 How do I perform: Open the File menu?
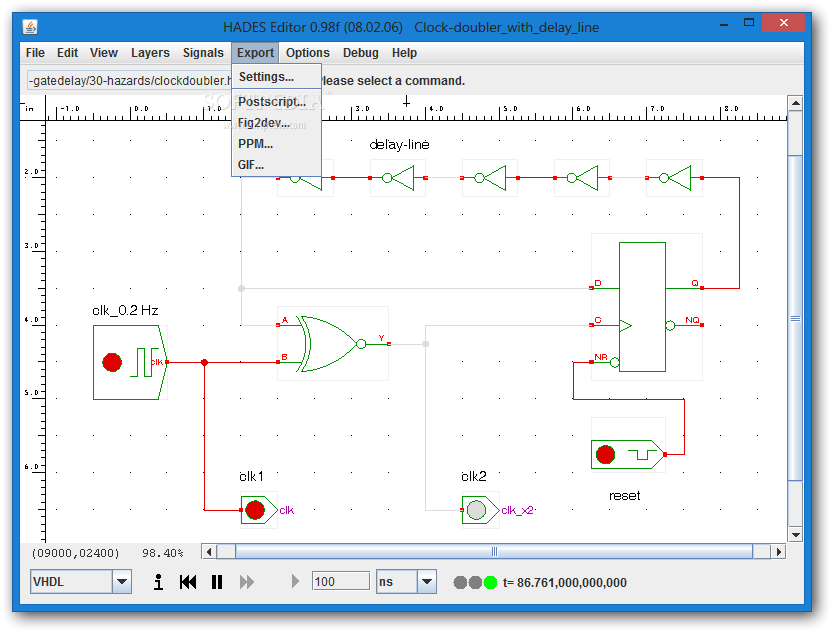[x=35, y=53]
